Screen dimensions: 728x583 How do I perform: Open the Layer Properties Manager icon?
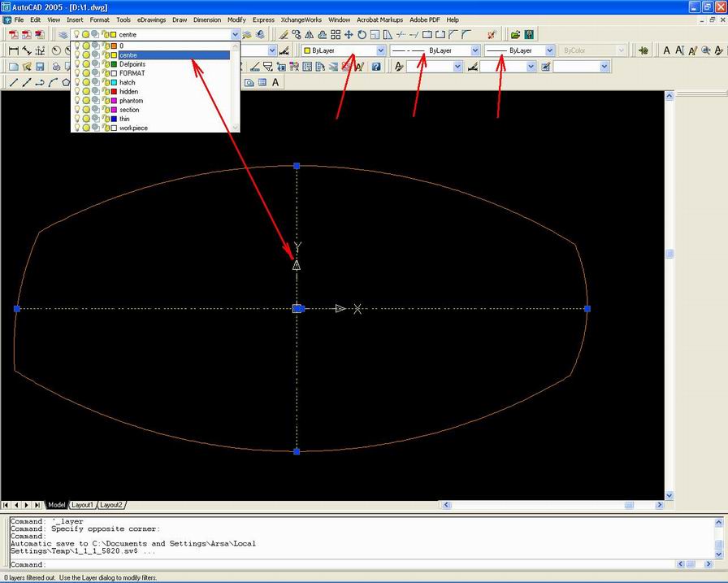click(62, 34)
